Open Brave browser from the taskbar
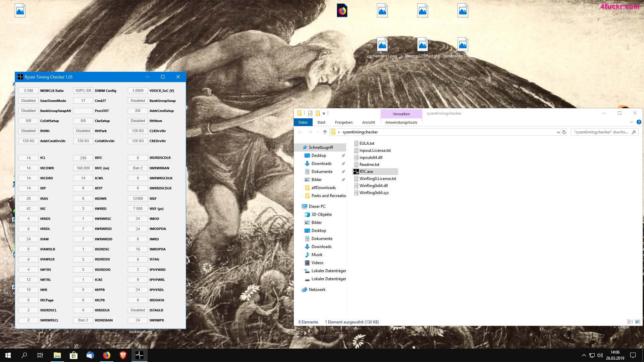 click(123, 355)
